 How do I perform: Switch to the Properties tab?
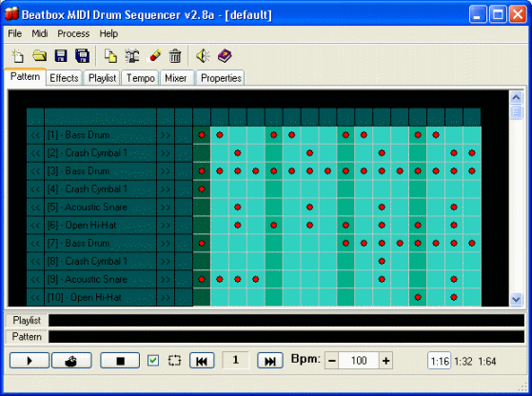(221, 78)
